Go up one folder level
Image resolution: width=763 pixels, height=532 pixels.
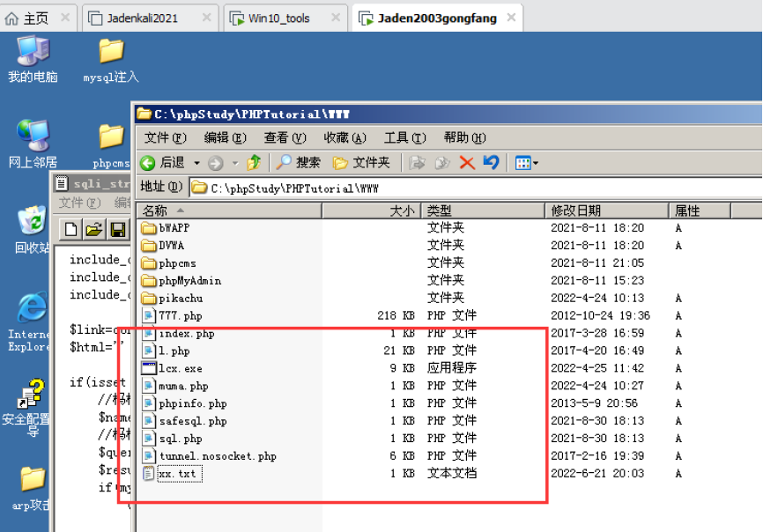tap(254, 163)
